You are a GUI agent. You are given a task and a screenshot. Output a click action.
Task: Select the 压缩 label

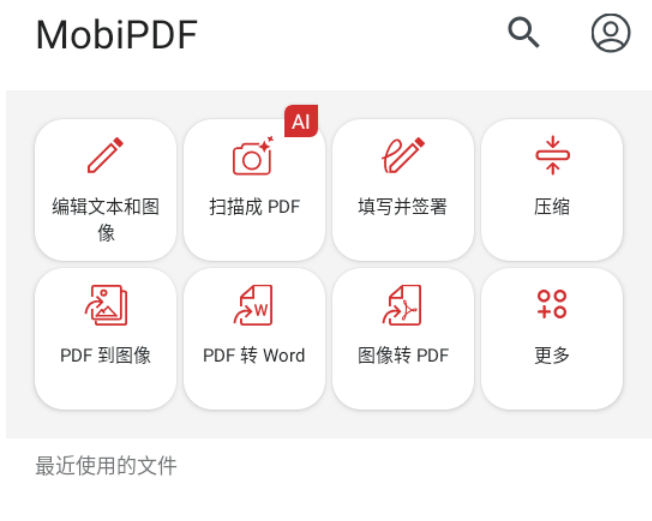pyautogui.click(x=552, y=207)
